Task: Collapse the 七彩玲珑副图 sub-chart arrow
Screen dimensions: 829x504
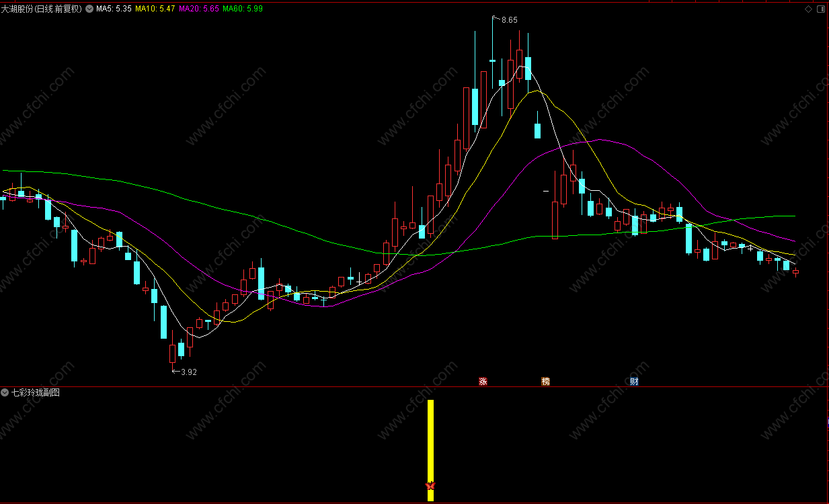Action: point(5,392)
